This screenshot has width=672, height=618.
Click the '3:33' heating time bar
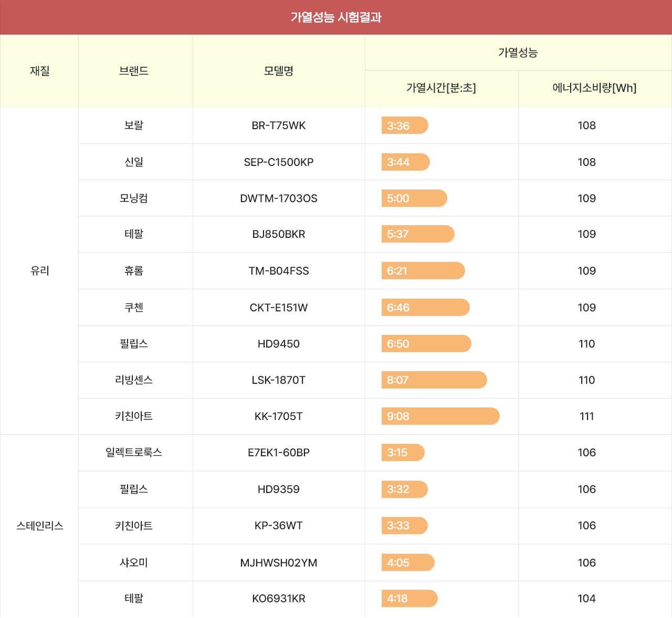405,526
